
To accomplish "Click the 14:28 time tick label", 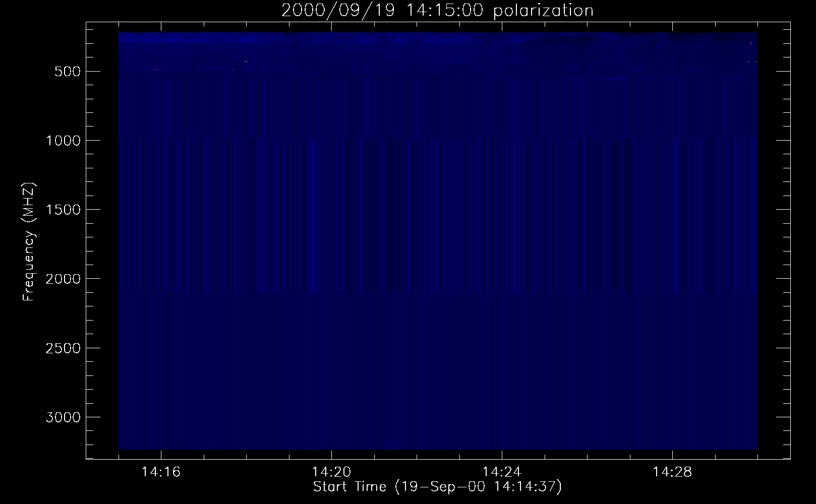I will [x=672, y=472].
